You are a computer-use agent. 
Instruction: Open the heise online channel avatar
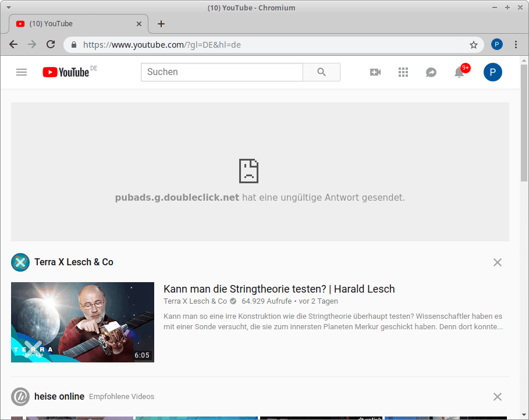pyautogui.click(x=20, y=396)
